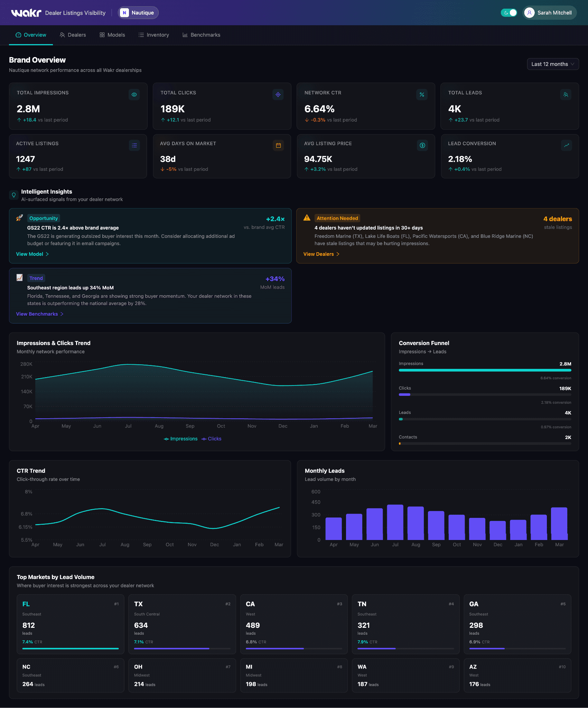The width and height of the screenshot is (588, 708).
Task: Click Sarah Mitchell's avatar icon
Action: tap(529, 13)
